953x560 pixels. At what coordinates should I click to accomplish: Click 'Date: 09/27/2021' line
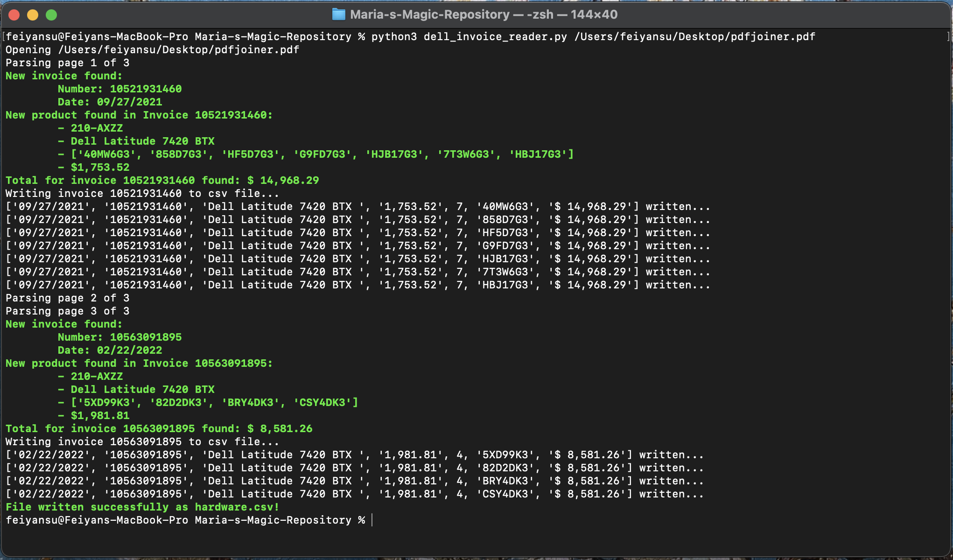[x=110, y=102]
